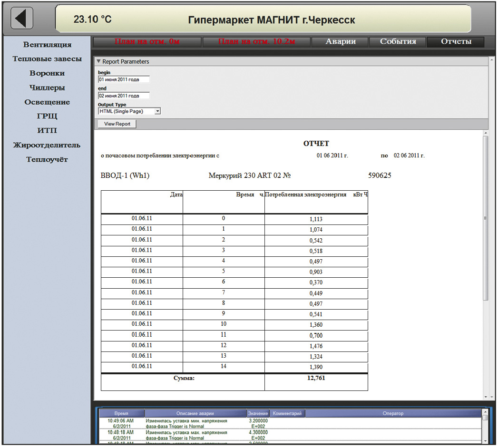This screenshot has height=448, width=498.
Task: Click the Оператор column header
Action: click(393, 413)
